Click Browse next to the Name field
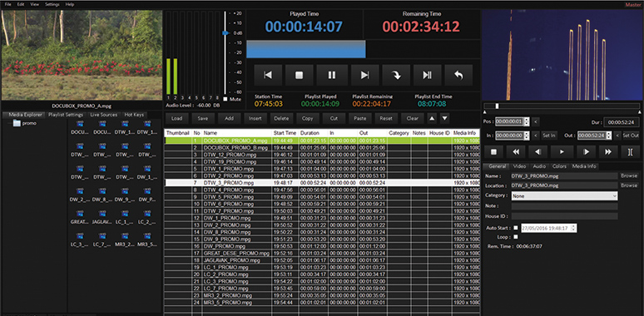This screenshot has width=644, height=316. coord(629,175)
